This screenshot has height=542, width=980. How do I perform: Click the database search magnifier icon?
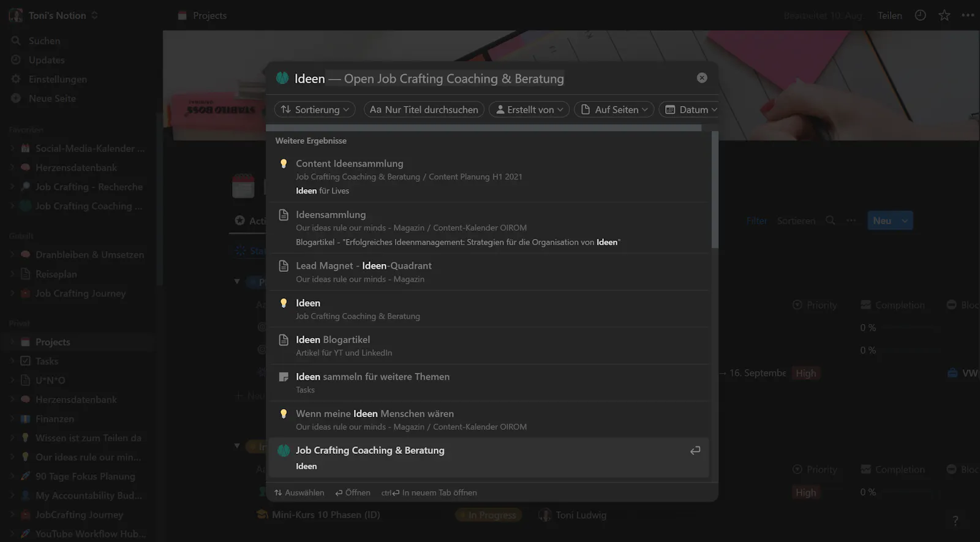[831, 220]
